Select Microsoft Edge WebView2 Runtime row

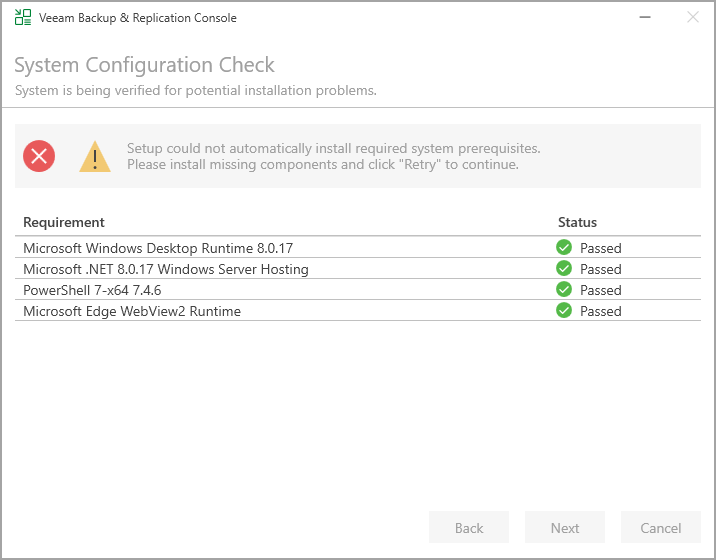(x=358, y=310)
